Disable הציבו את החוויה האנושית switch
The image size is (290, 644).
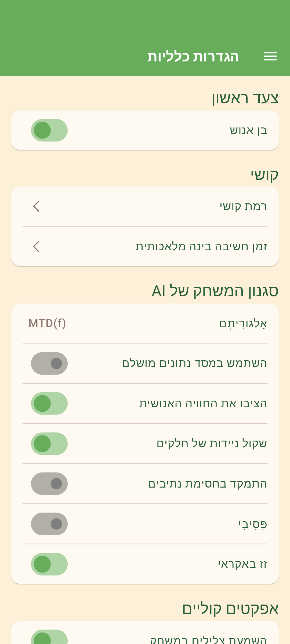(x=49, y=404)
